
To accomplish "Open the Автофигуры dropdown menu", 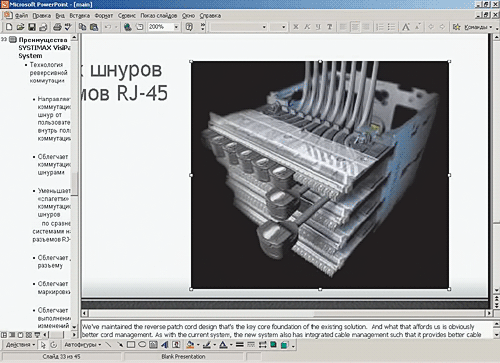I will click(82, 345).
